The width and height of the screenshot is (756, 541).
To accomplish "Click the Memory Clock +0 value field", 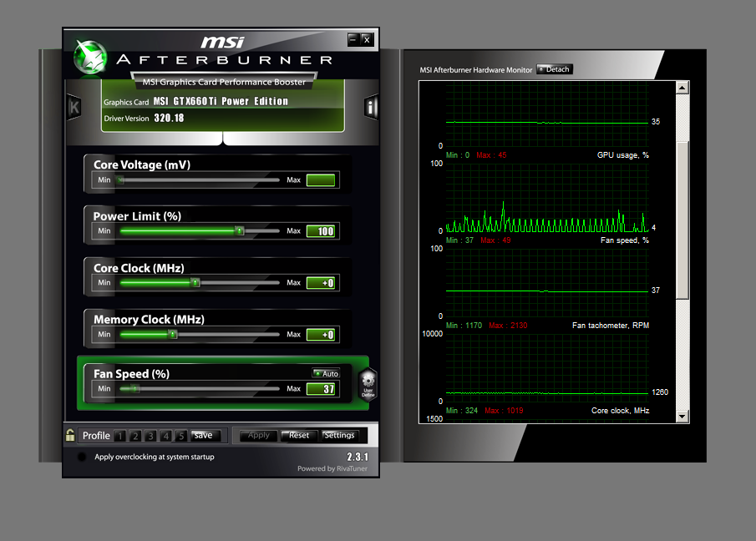I will tap(321, 334).
